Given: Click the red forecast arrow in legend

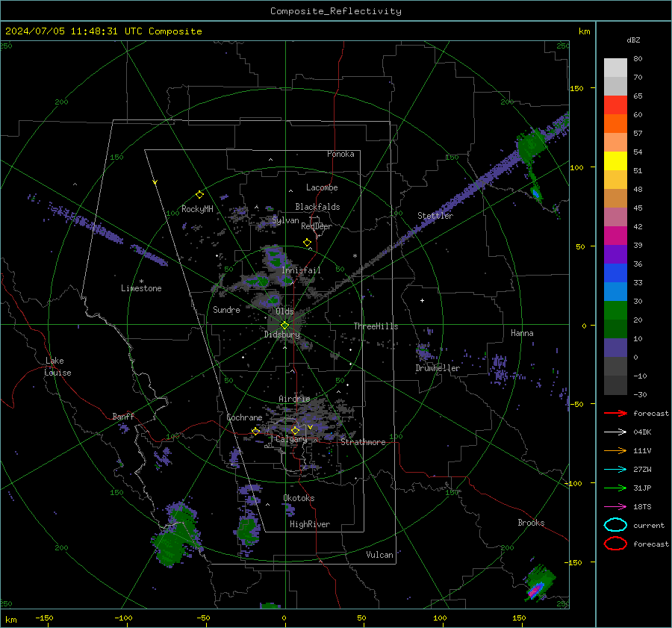Looking at the screenshot, I should (x=615, y=413).
